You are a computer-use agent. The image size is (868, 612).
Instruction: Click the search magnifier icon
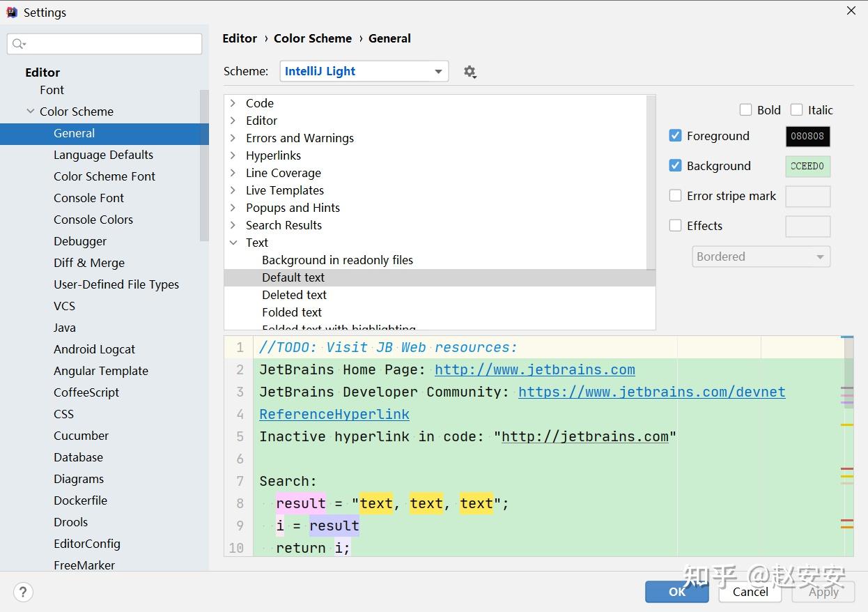pyautogui.click(x=18, y=44)
